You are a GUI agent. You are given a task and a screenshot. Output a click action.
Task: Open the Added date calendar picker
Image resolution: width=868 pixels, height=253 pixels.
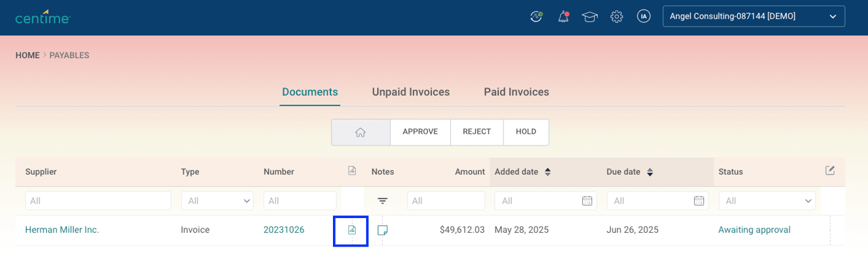click(x=587, y=201)
